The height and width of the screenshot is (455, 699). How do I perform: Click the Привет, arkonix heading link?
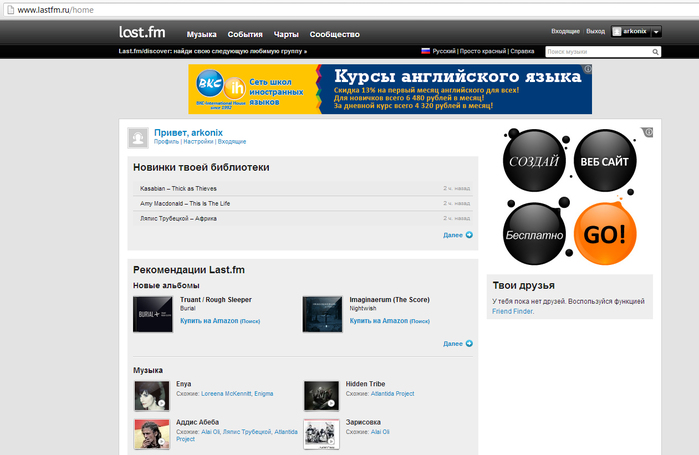point(188,132)
